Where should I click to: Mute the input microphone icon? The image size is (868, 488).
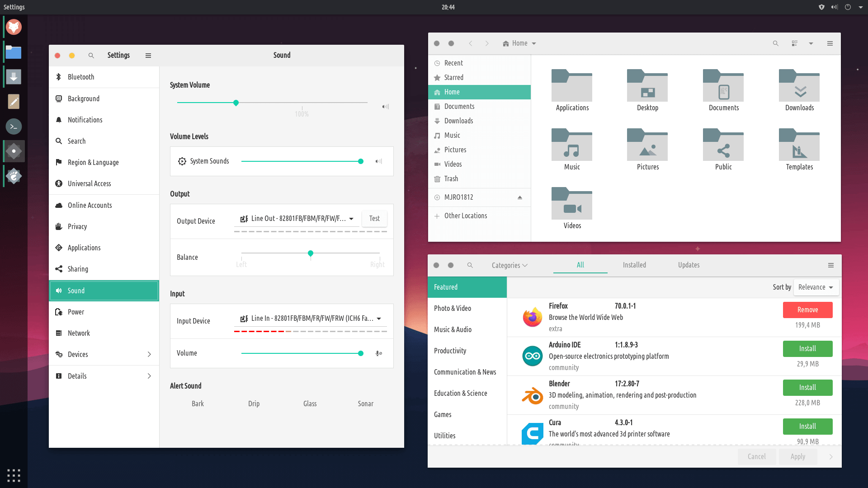[x=379, y=353]
